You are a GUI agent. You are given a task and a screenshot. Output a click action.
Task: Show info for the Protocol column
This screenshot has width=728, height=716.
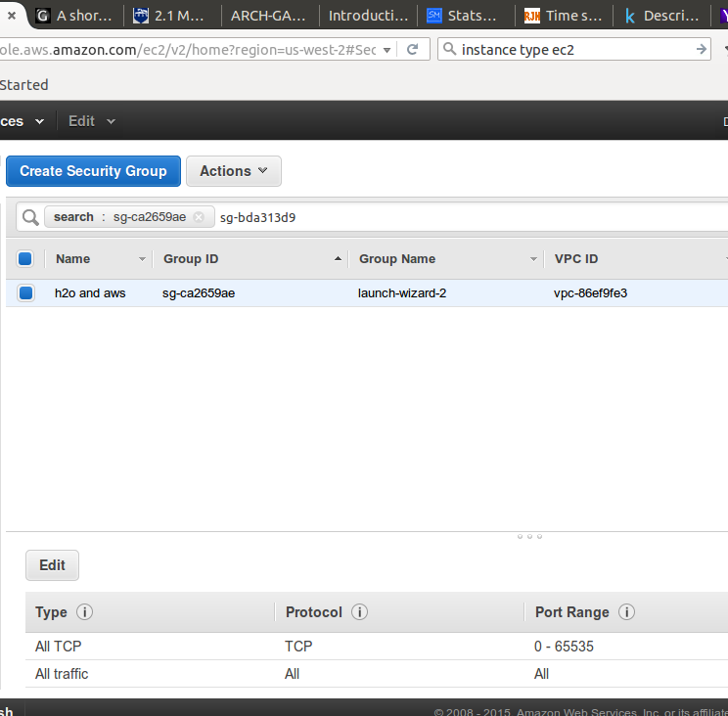pos(359,612)
